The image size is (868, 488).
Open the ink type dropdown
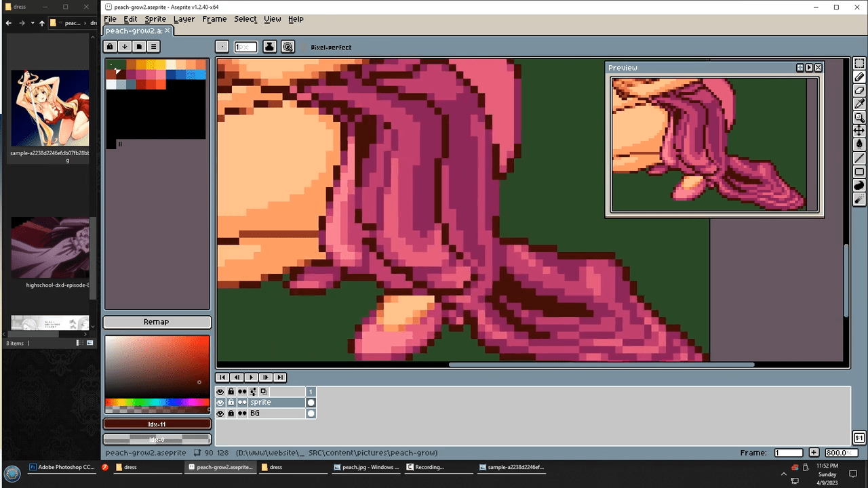[269, 47]
